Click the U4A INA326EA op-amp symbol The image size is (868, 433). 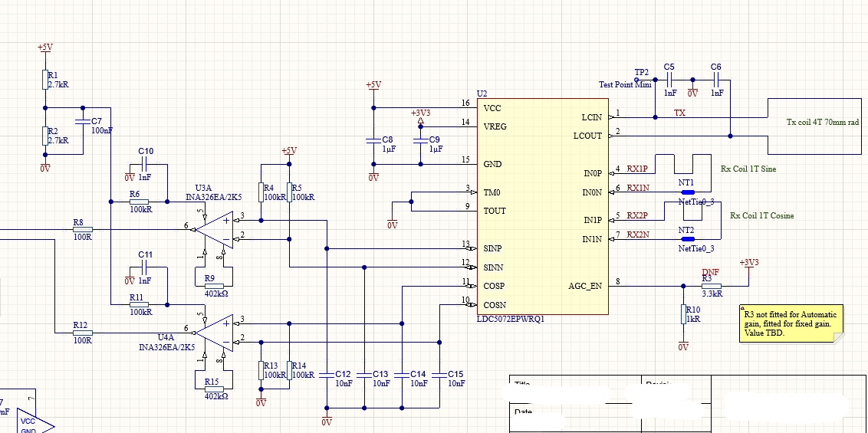click(x=215, y=333)
